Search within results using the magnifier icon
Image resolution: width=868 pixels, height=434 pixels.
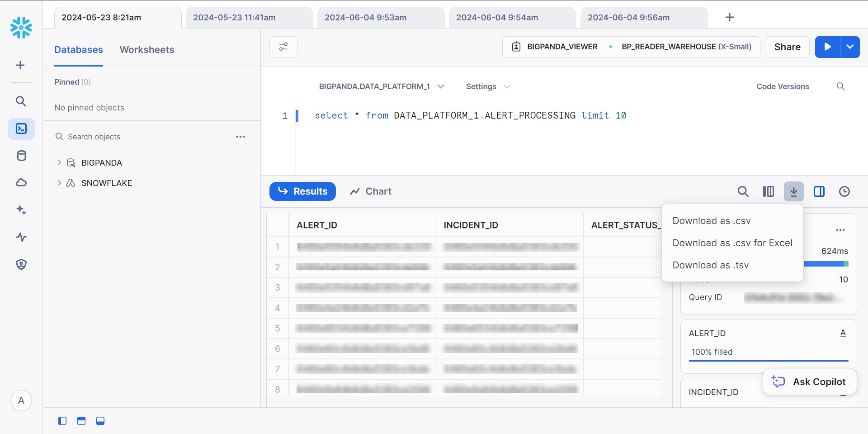(743, 191)
